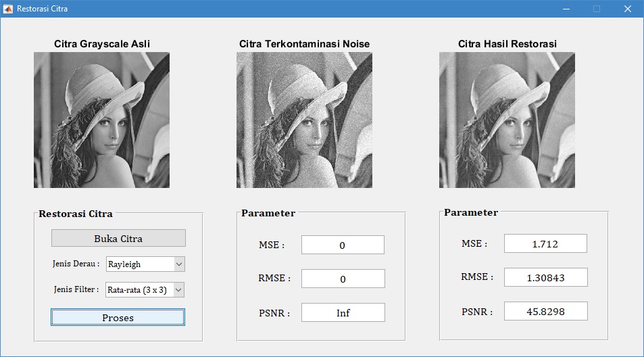Click the noise MSE field showing 0
Image resolution: width=644 pixels, height=357 pixels.
(x=343, y=245)
